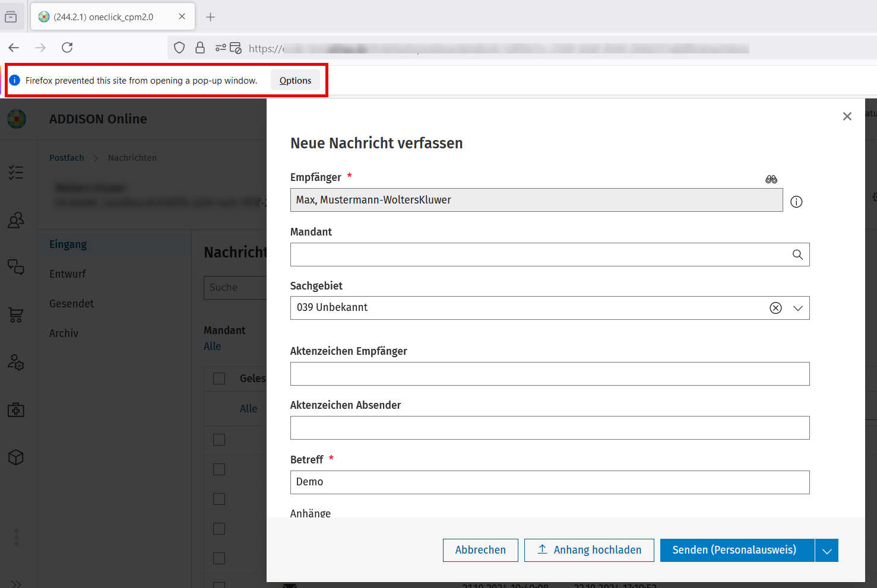Image resolution: width=877 pixels, height=588 pixels.
Task: Focus the Aktenzeichen Empfänger field
Action: pos(550,374)
